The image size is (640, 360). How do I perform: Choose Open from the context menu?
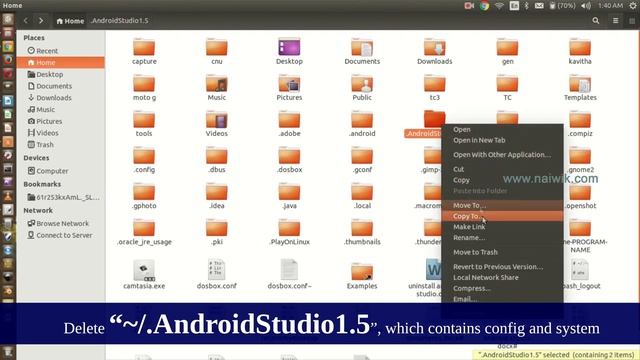pyautogui.click(x=502, y=129)
